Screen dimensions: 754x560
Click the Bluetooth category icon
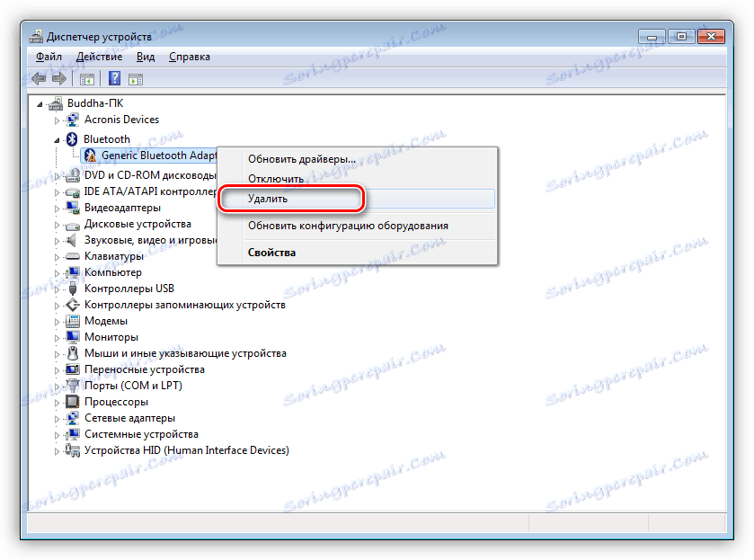click(72, 139)
